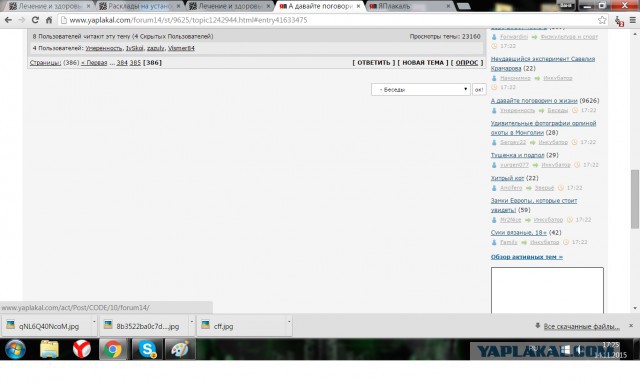Open the '- Беседы' forum jump dropdown
Image resolution: width=640 pixels, height=381 pixels.
(421, 89)
